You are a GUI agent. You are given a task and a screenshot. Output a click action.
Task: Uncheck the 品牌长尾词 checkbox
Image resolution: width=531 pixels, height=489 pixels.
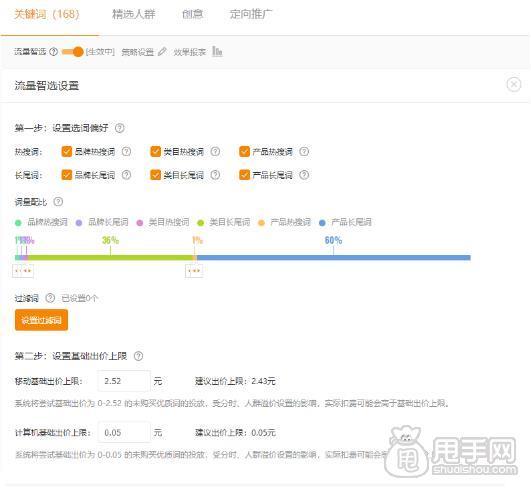point(67,175)
